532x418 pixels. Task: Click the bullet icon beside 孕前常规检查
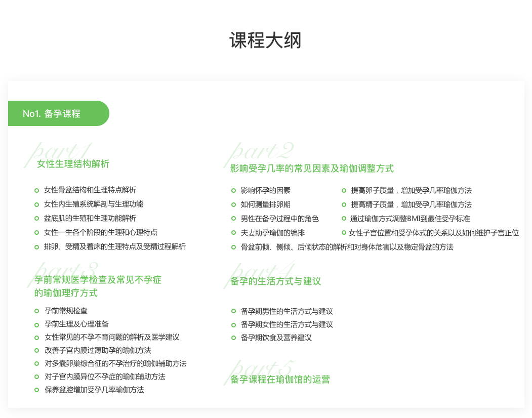click(x=35, y=311)
